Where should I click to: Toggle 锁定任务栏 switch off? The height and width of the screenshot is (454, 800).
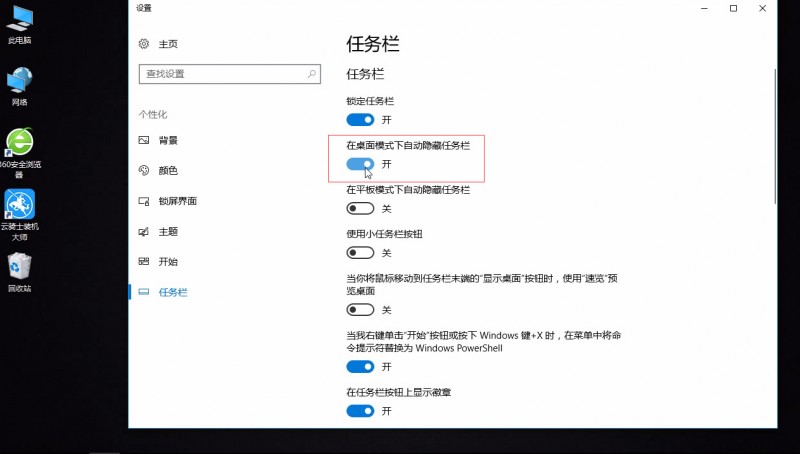pyautogui.click(x=360, y=120)
